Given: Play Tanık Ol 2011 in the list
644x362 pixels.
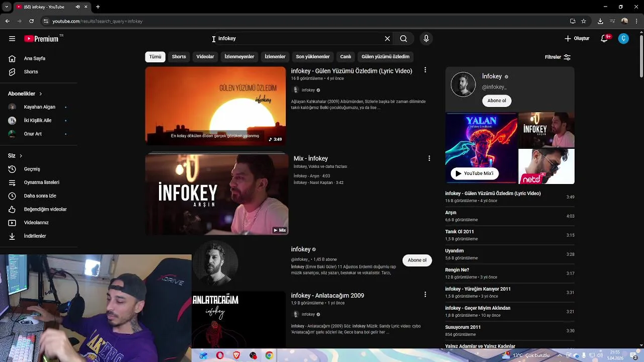Looking at the screenshot, I should pyautogui.click(x=510, y=235).
